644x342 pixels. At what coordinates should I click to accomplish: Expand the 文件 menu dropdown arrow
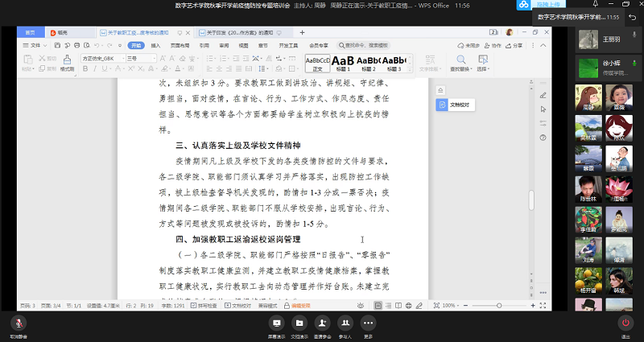pos(45,46)
